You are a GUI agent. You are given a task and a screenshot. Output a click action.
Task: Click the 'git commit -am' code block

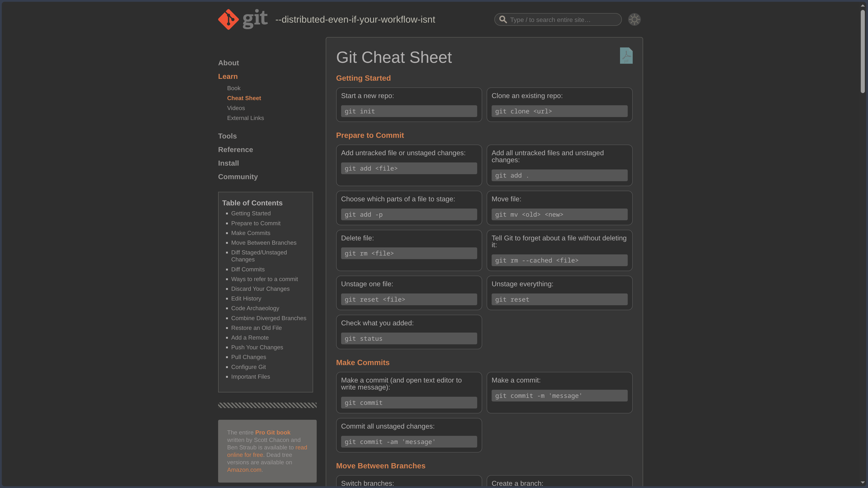coord(409,442)
